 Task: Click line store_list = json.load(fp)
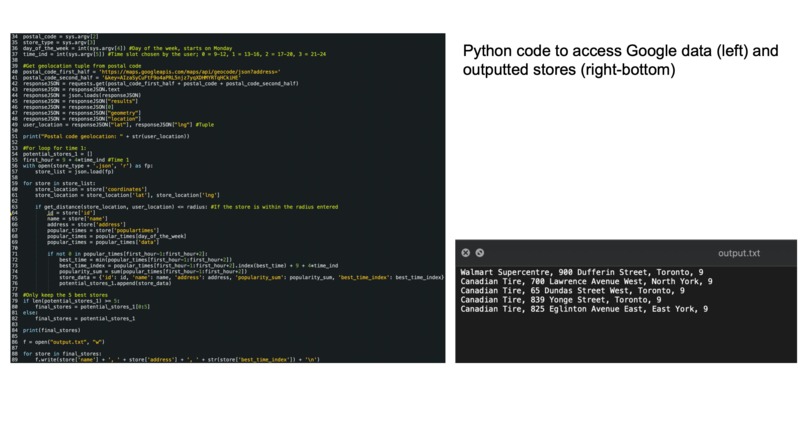coord(74,172)
